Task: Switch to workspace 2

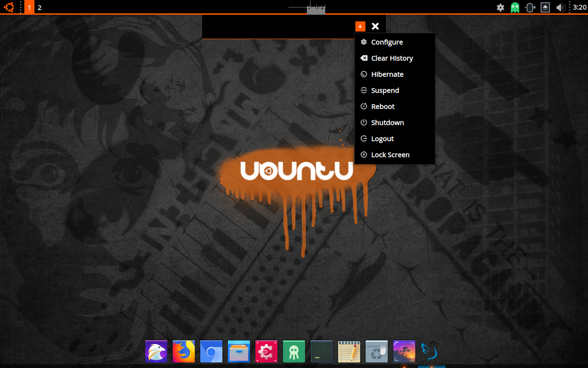Action: point(40,7)
